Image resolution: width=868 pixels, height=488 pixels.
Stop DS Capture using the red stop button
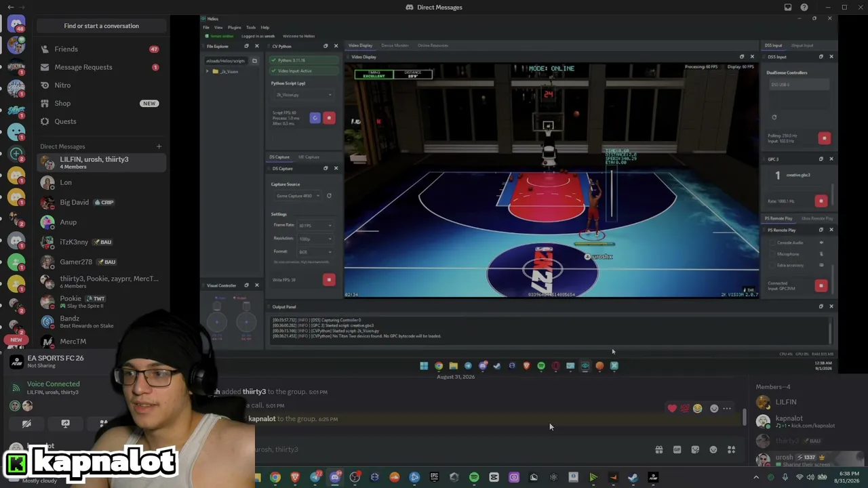329,279
